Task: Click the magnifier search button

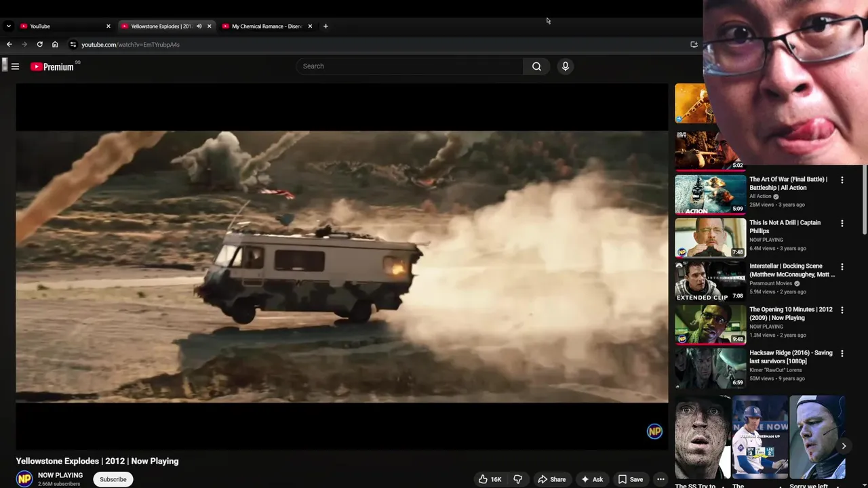Action: (x=536, y=66)
